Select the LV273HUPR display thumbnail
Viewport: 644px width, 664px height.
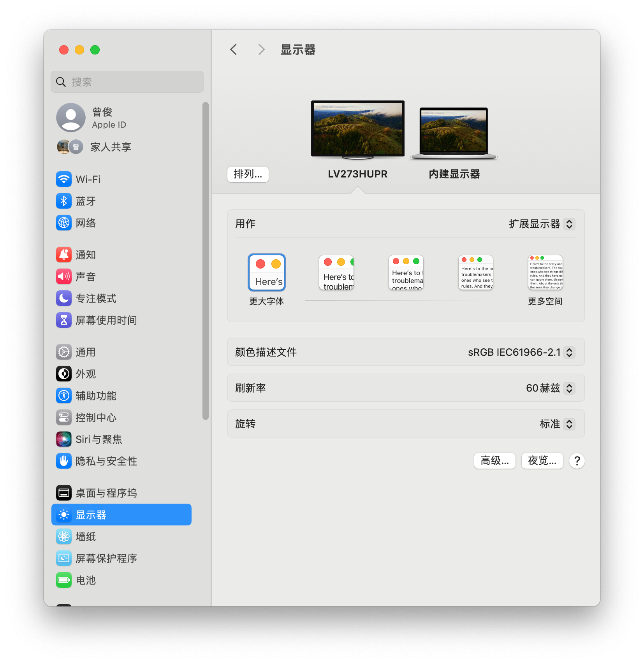[357, 128]
